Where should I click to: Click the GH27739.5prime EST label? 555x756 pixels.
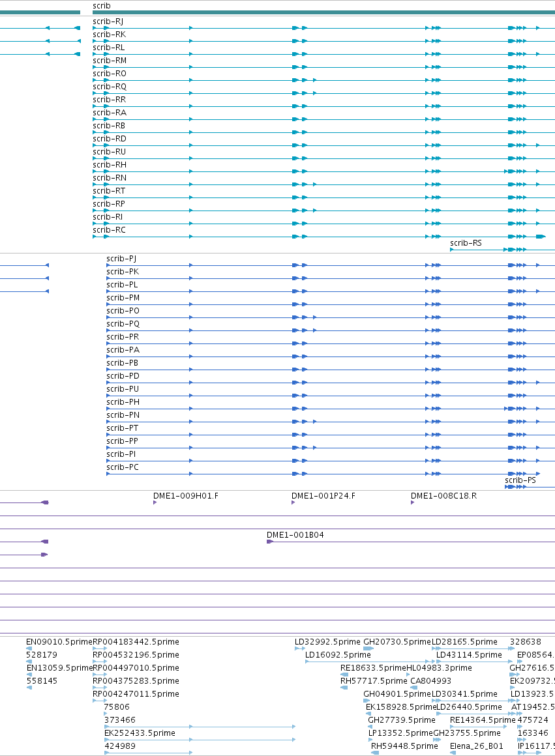(x=402, y=720)
